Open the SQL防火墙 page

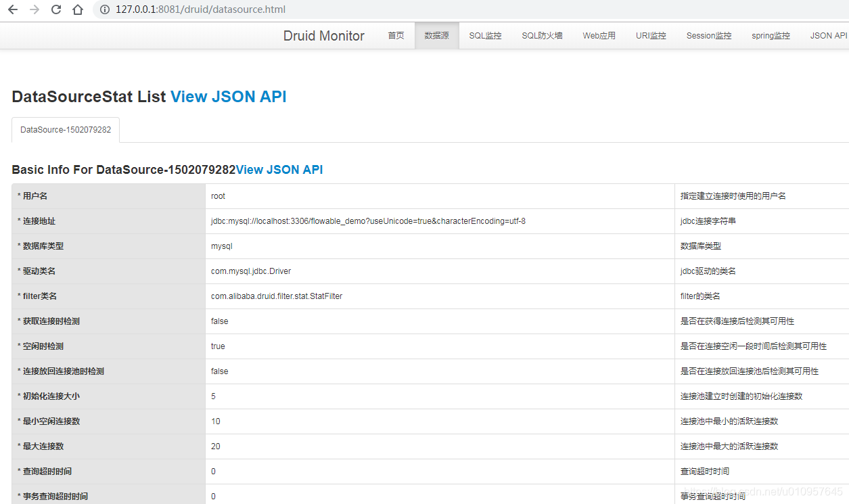[542, 36]
